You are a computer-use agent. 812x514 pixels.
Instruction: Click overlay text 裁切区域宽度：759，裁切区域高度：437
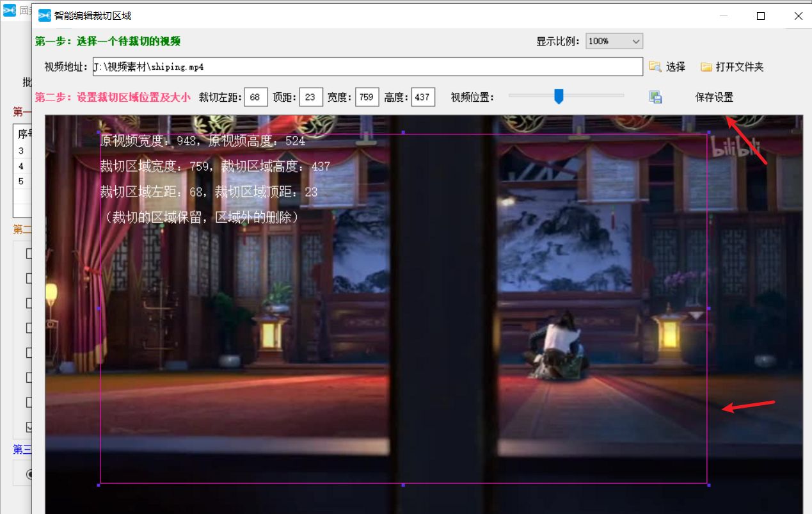(215, 166)
